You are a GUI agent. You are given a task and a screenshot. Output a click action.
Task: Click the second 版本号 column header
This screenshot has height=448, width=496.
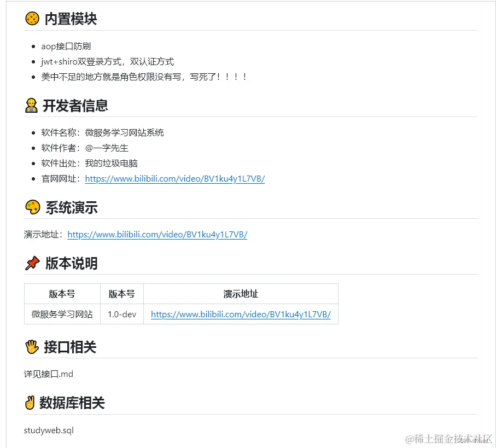point(122,294)
